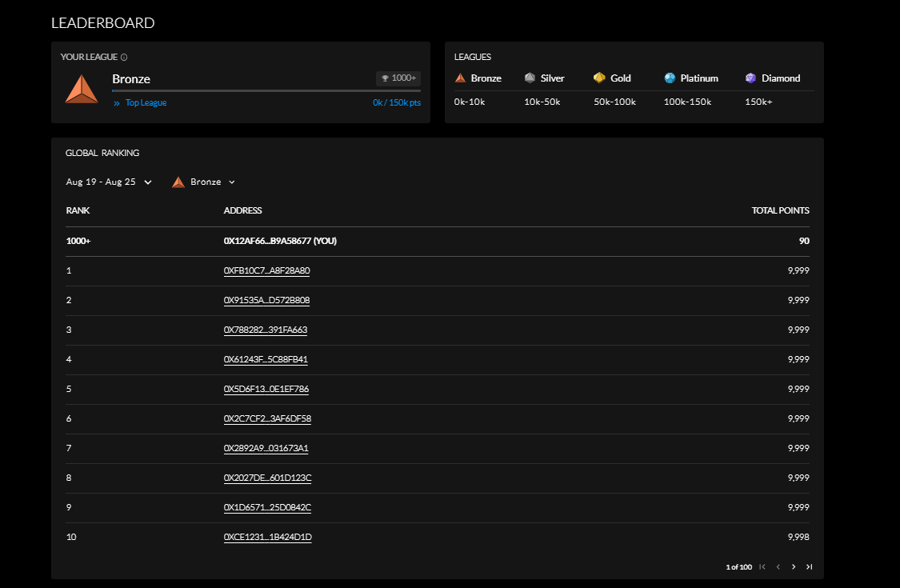Image resolution: width=900 pixels, height=588 pixels.
Task: Click the trophy 1000+ rank badge
Action: (x=398, y=78)
